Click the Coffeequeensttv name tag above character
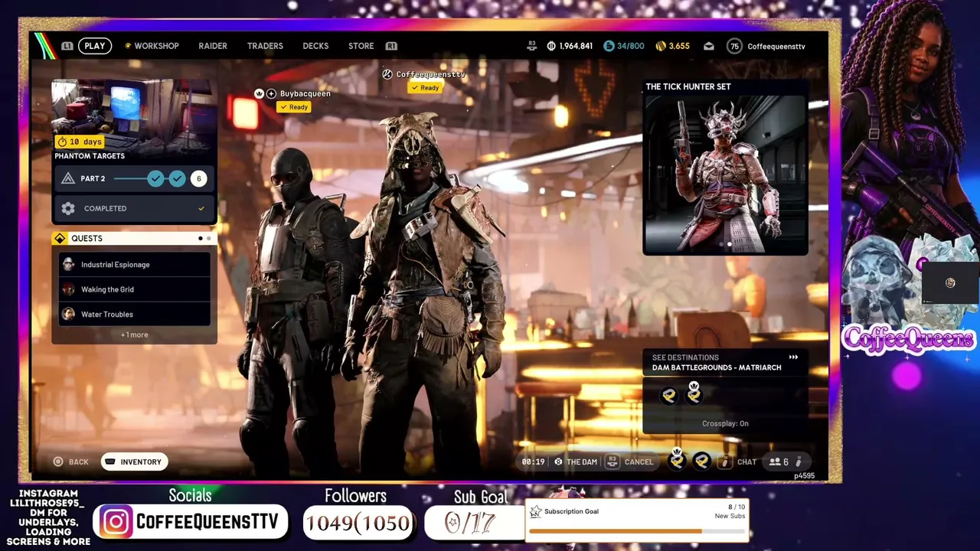Screen dimensions: 980x551 (431, 74)
